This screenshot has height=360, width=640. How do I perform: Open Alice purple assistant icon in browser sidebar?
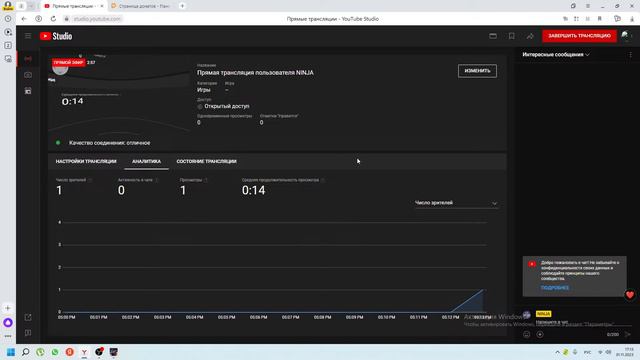[x=8, y=322]
